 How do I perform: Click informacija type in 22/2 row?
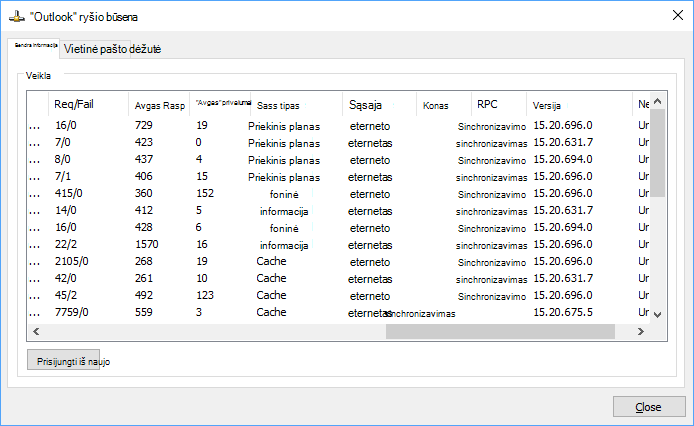tap(284, 245)
